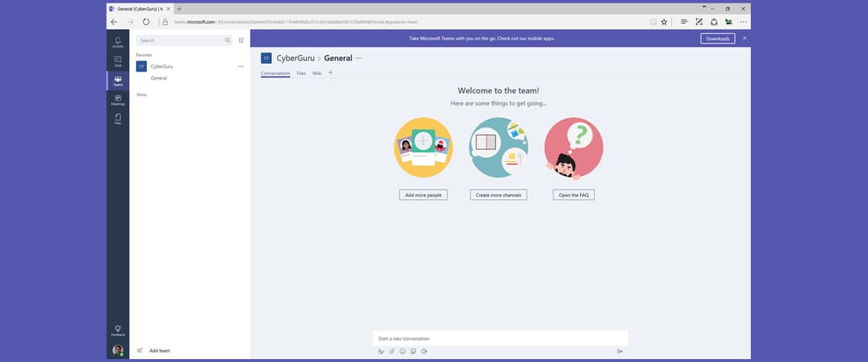Open channel options next to General heading

(x=357, y=58)
